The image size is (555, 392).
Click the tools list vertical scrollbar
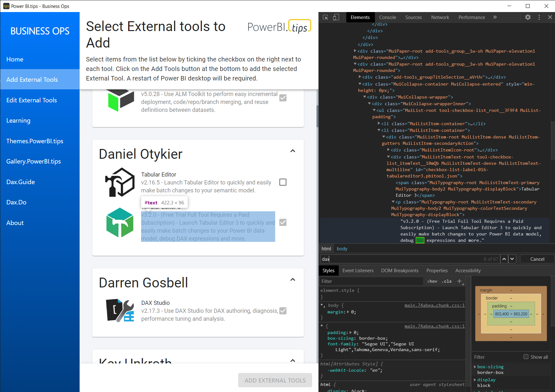[x=317, y=116]
